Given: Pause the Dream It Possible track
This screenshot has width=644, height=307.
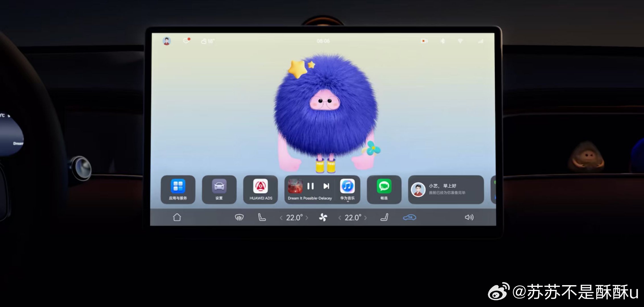Looking at the screenshot, I should point(310,186).
